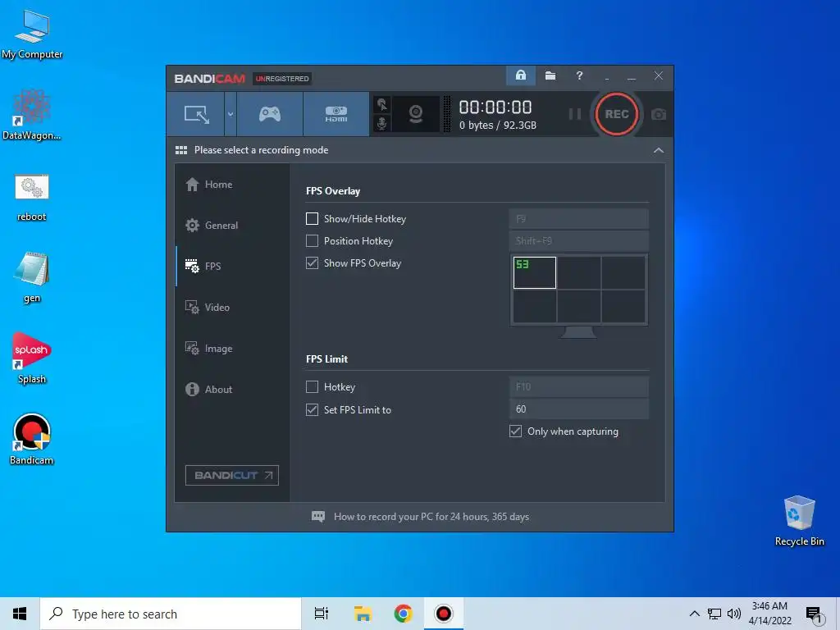The height and width of the screenshot is (630, 840).
Task: Click My Computer desktop icon
Action: click(32, 34)
